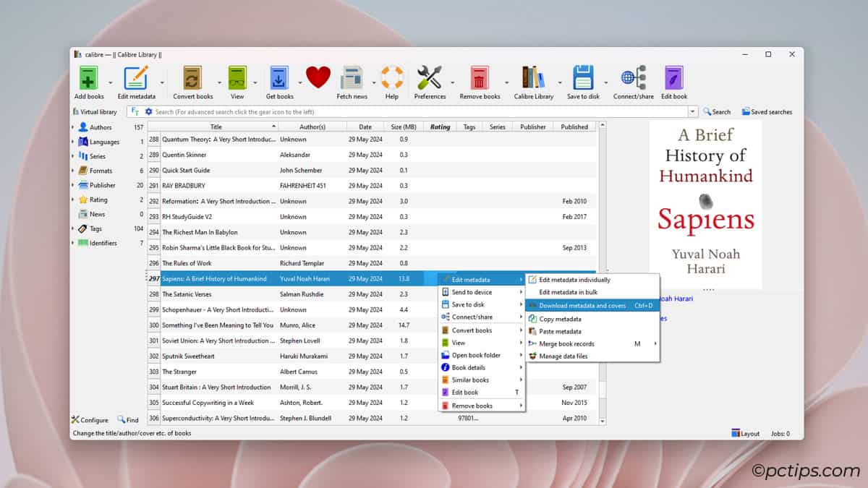Click the Save to disk icon
868x488 pixels.
tap(582, 78)
